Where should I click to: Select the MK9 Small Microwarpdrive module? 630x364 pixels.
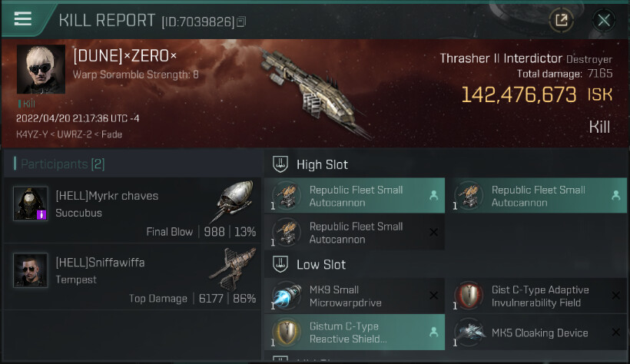click(x=354, y=296)
